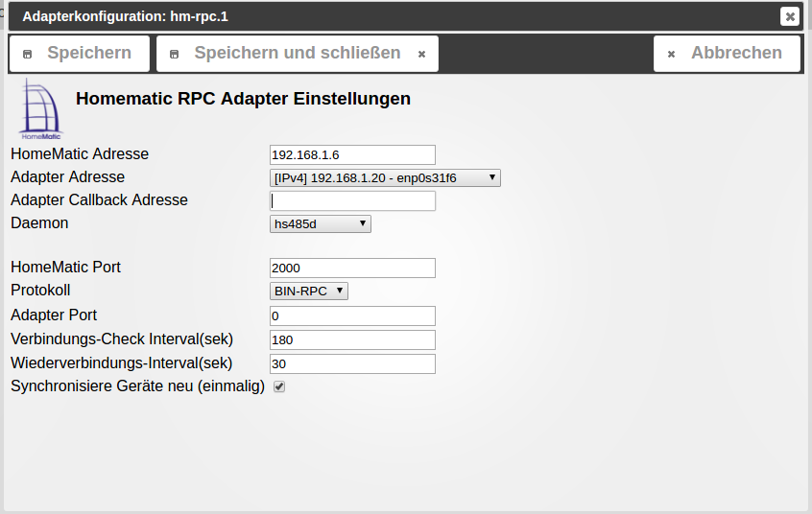
Task: Open the Adapter Adresse dropdown
Action: tap(385, 178)
